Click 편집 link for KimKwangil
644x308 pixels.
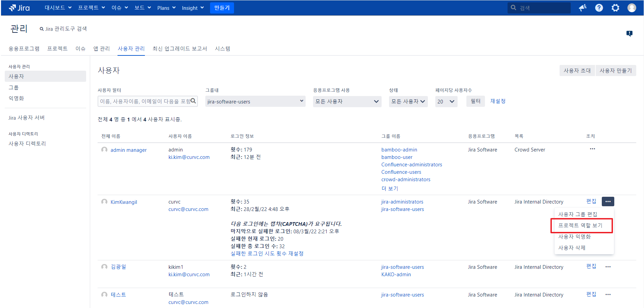click(x=591, y=201)
